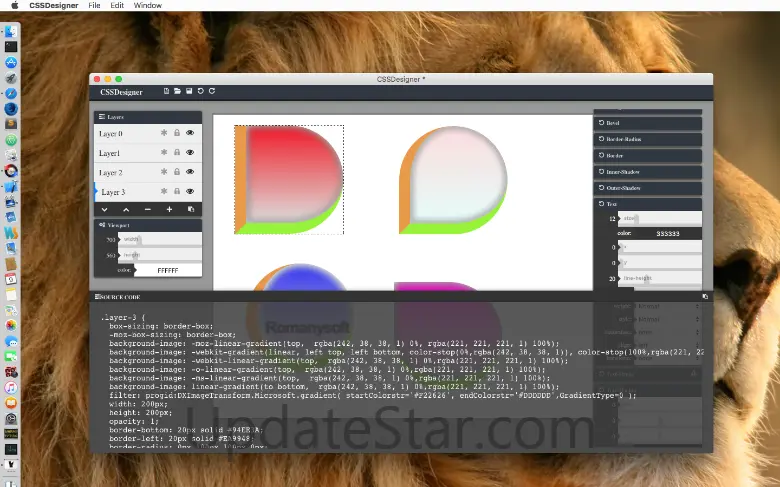Adjust the line-height slider
Image resolution: width=780 pixels, height=487 pixels.
point(660,279)
